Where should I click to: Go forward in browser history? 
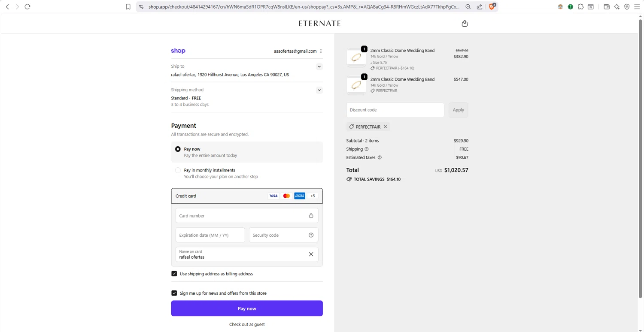tap(17, 7)
